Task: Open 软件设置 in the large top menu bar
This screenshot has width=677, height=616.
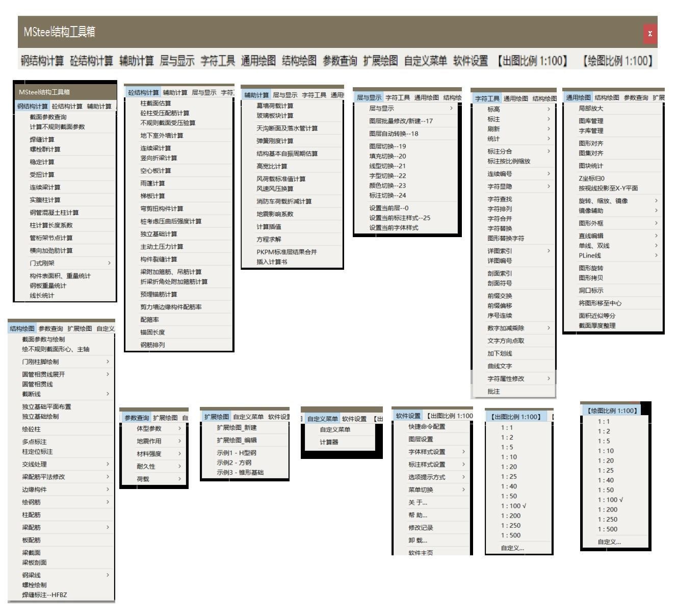Action: tap(470, 61)
